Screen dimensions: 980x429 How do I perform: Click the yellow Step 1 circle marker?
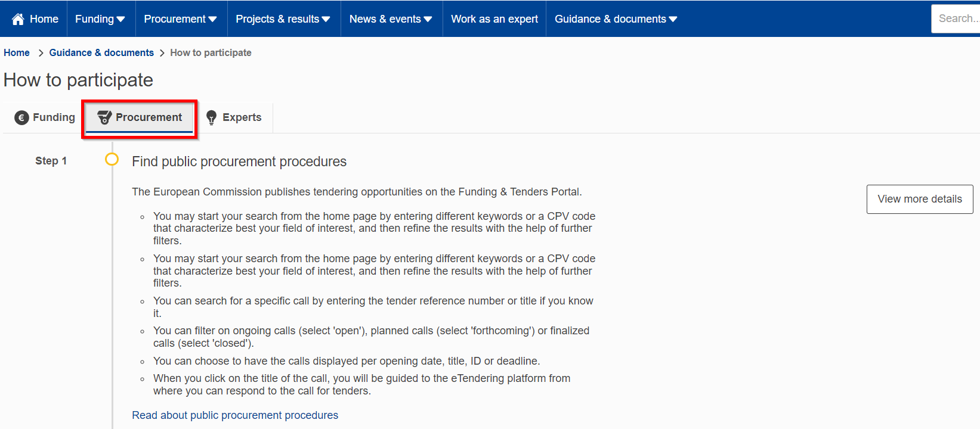(x=112, y=159)
